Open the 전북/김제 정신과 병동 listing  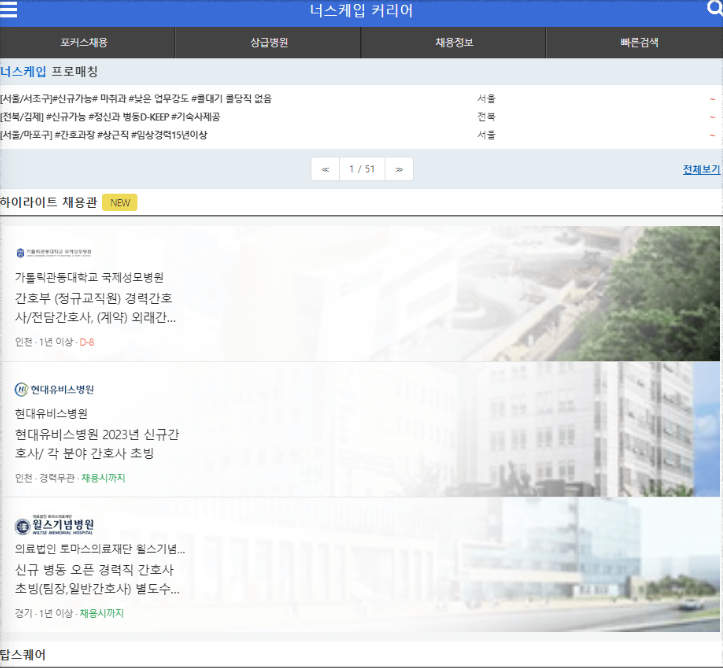point(110,117)
